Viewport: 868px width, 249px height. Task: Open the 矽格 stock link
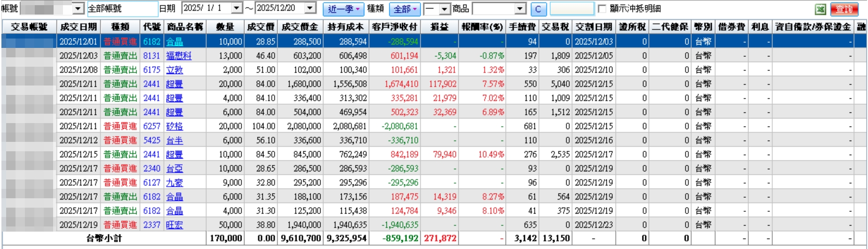tap(174, 126)
